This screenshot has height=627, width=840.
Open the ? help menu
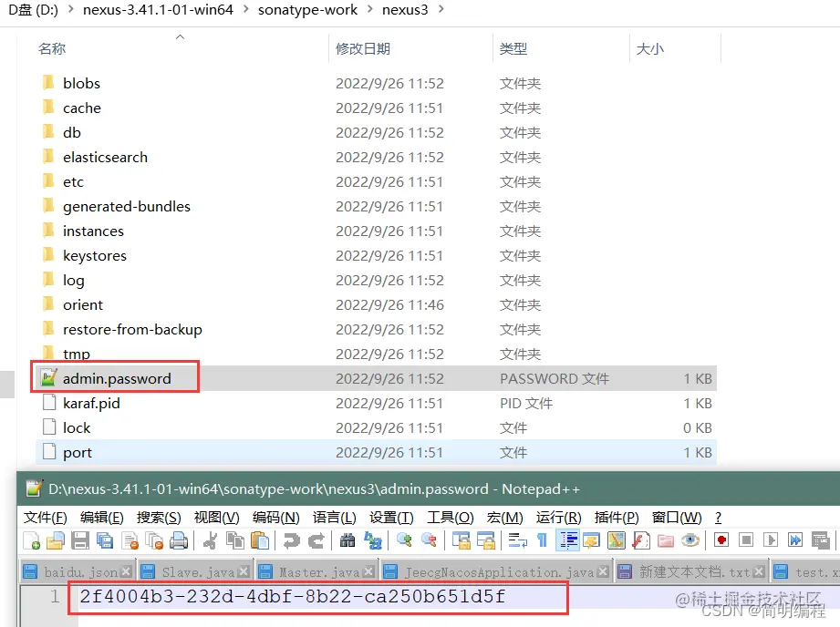718,518
